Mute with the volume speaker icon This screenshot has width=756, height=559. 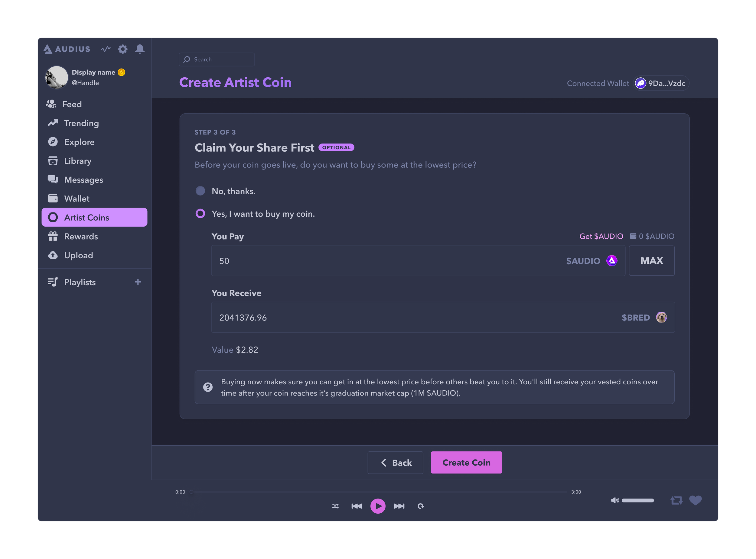coord(615,500)
